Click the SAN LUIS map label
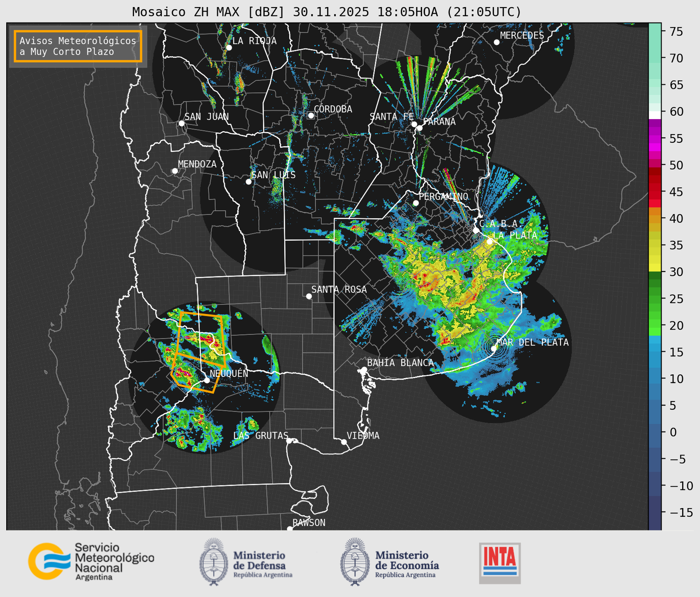The width and height of the screenshot is (700, 597). pos(273,175)
